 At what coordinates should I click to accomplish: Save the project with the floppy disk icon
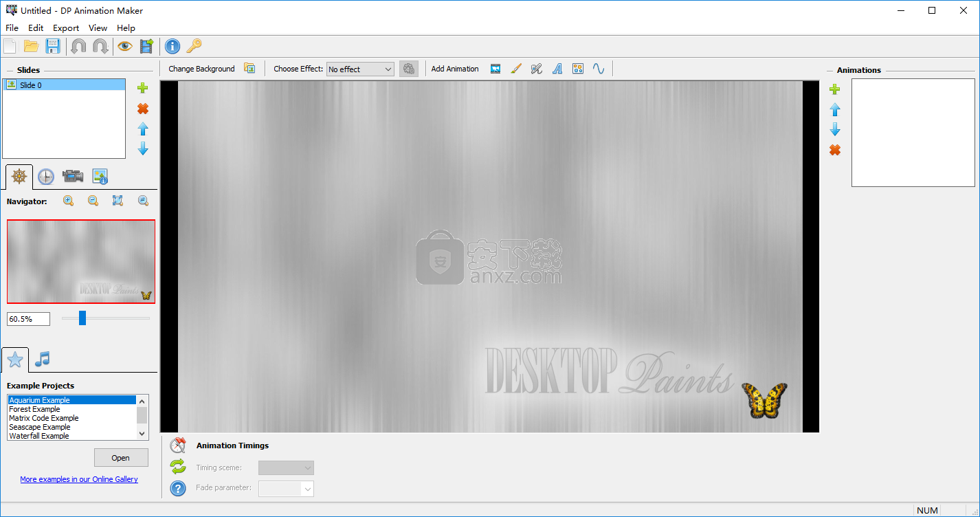pyautogui.click(x=53, y=46)
